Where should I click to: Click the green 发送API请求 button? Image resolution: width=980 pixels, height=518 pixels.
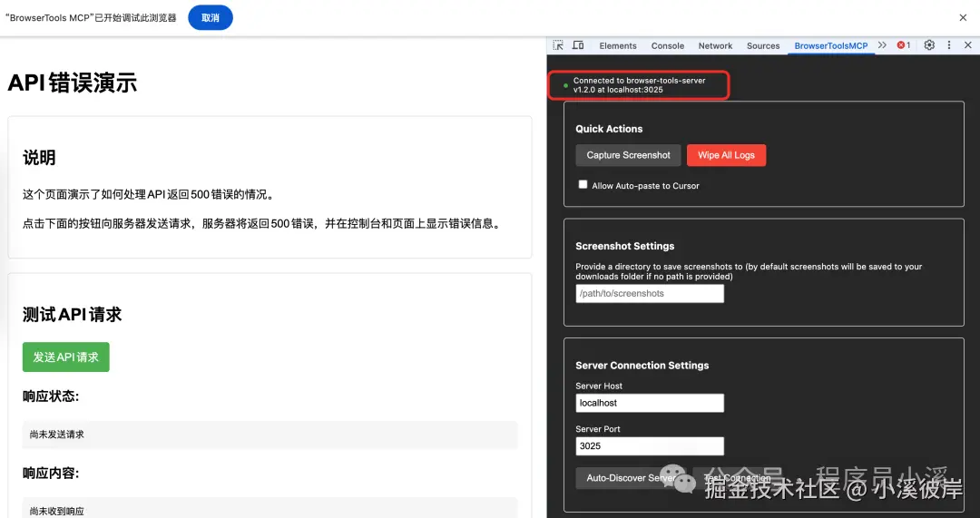pyautogui.click(x=65, y=357)
